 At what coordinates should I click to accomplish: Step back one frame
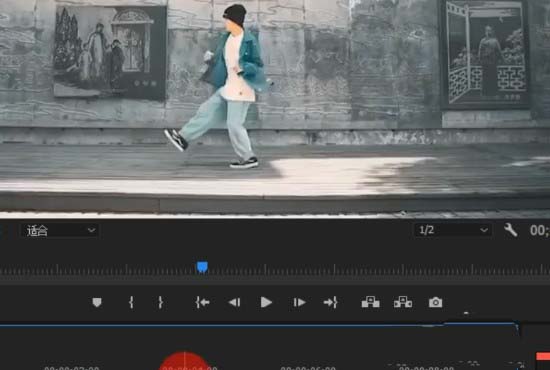coord(234,302)
